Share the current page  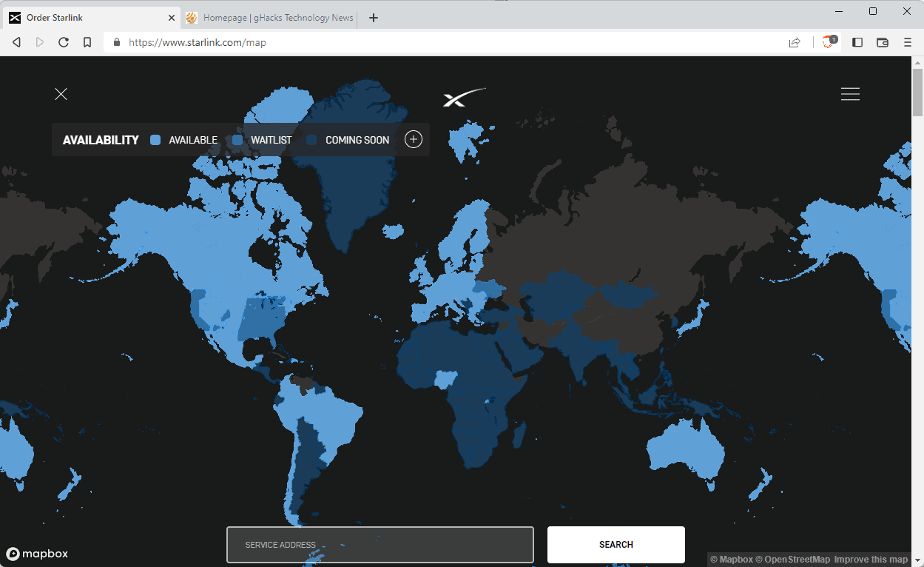[795, 42]
